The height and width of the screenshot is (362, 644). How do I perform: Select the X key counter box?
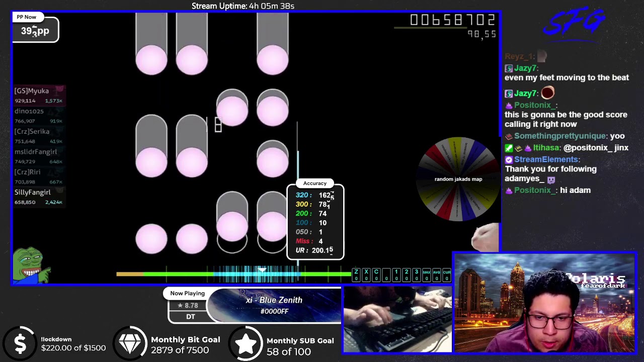(366, 275)
